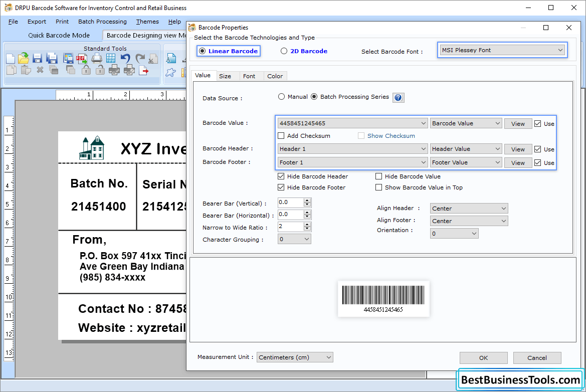This screenshot has width=586, height=392.
Task: Select the Linear Barcode radio button
Action: pos(202,51)
